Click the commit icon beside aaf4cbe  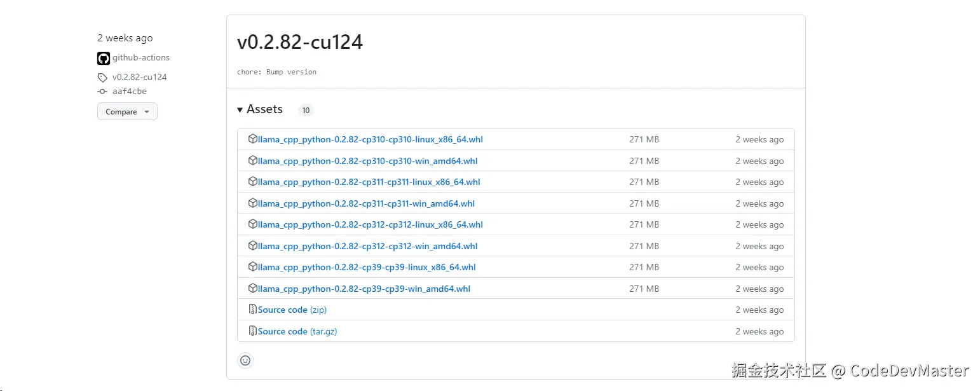(x=102, y=92)
